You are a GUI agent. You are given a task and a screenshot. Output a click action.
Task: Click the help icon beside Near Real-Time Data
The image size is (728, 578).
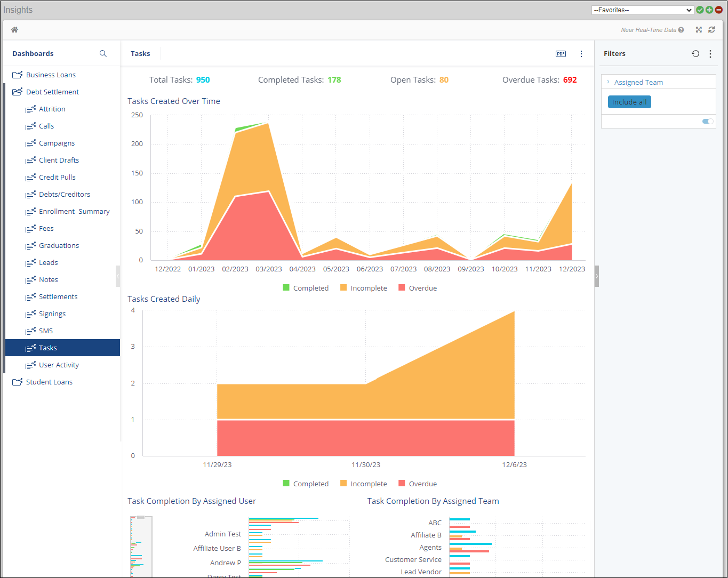(681, 30)
